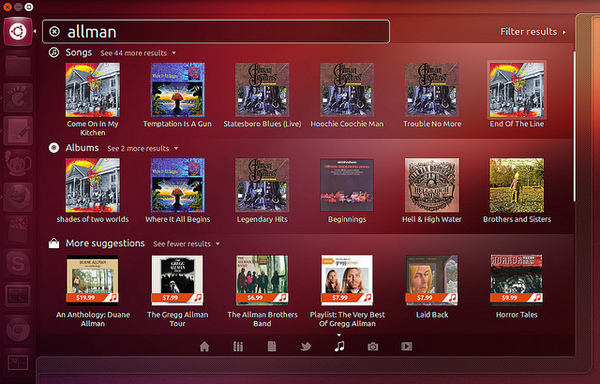Open the Hell & High Water album
Screen dimensions: 600x384
(432, 190)
